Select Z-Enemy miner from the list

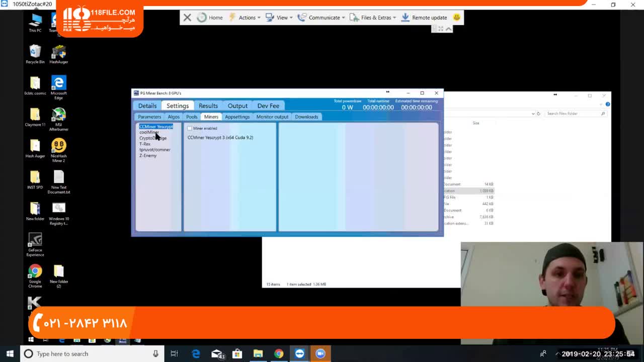pyautogui.click(x=148, y=155)
